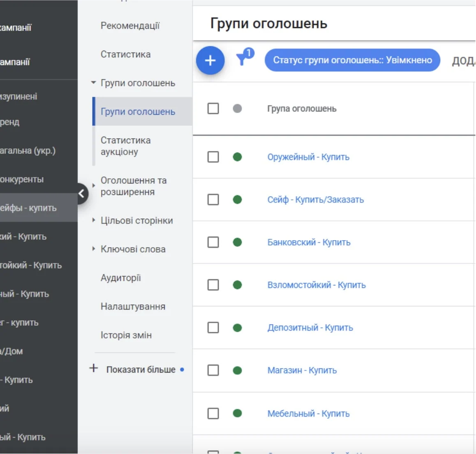Screen dimensions: 476x454
Task: Open the Оружейный - Купить ad group
Action: 308,157
